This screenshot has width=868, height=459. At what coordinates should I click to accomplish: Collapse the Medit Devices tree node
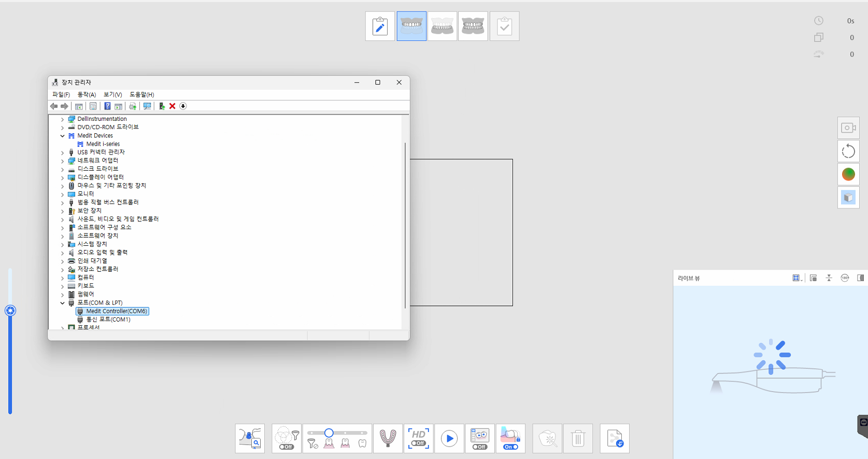pyautogui.click(x=63, y=136)
